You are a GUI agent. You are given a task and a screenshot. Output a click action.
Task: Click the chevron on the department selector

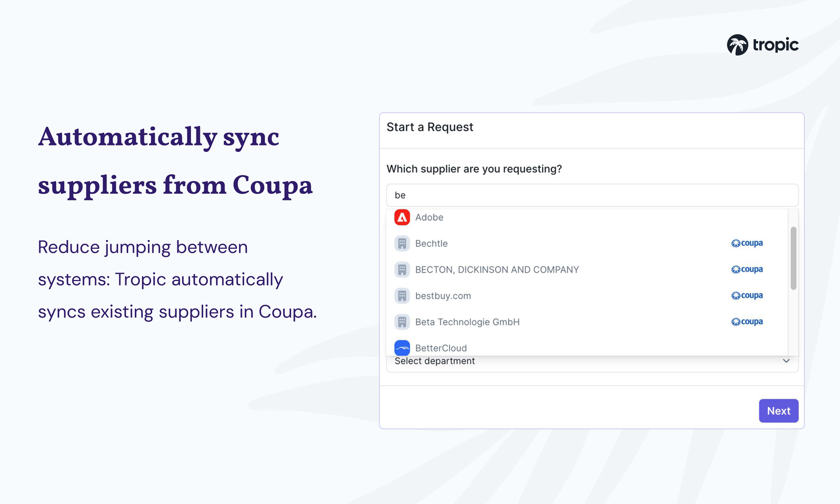click(786, 361)
